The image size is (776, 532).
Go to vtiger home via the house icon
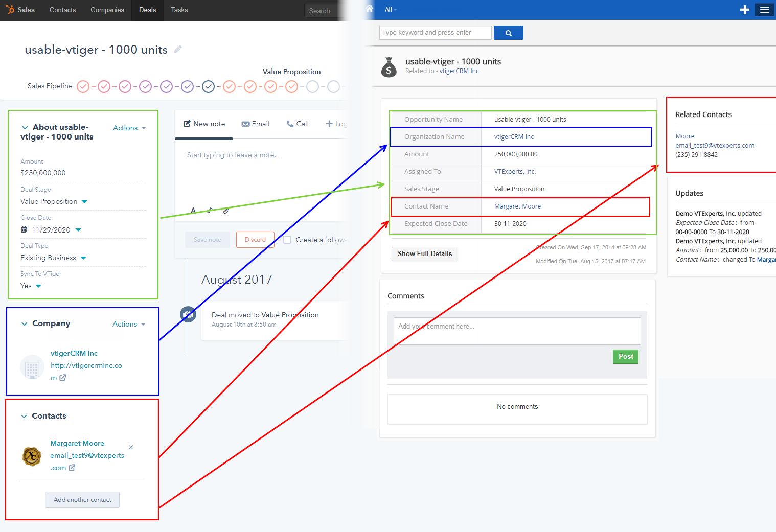pos(370,9)
